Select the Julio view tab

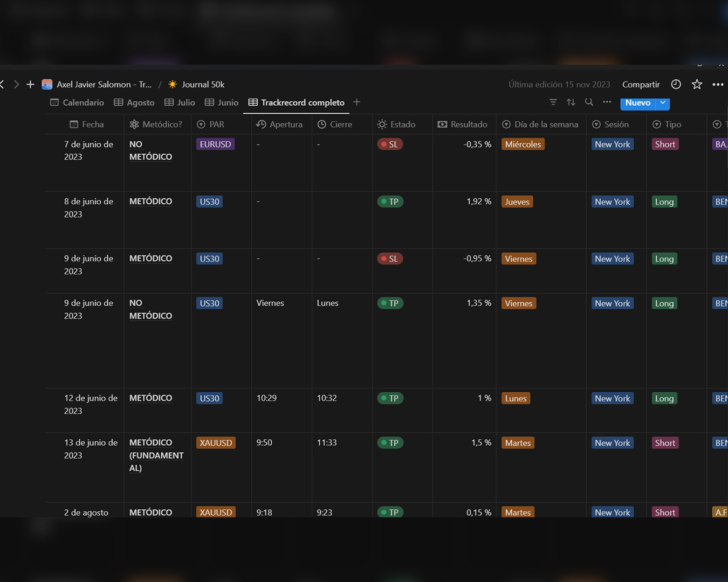coord(180,102)
